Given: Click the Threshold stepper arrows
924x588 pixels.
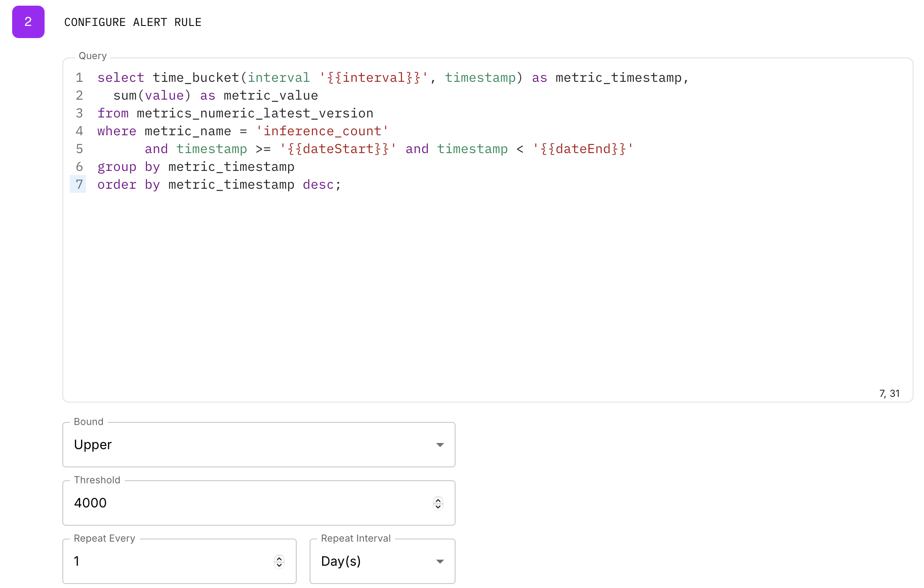Looking at the screenshot, I should click(x=438, y=503).
